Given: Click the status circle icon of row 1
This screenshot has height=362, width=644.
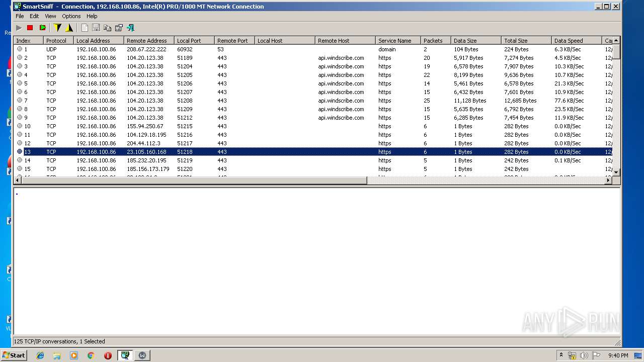Looking at the screenshot, I should click(x=20, y=49).
